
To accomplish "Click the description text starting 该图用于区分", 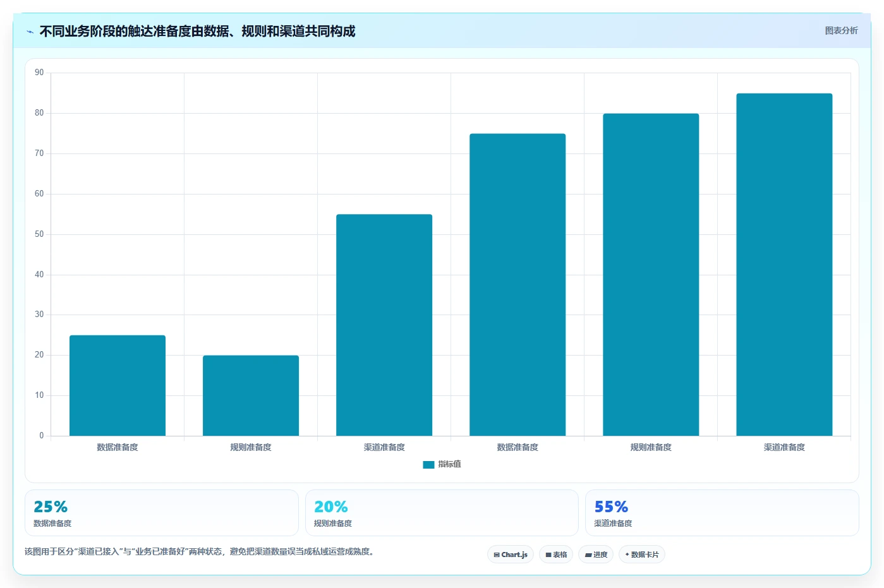I will pyautogui.click(x=201, y=552).
